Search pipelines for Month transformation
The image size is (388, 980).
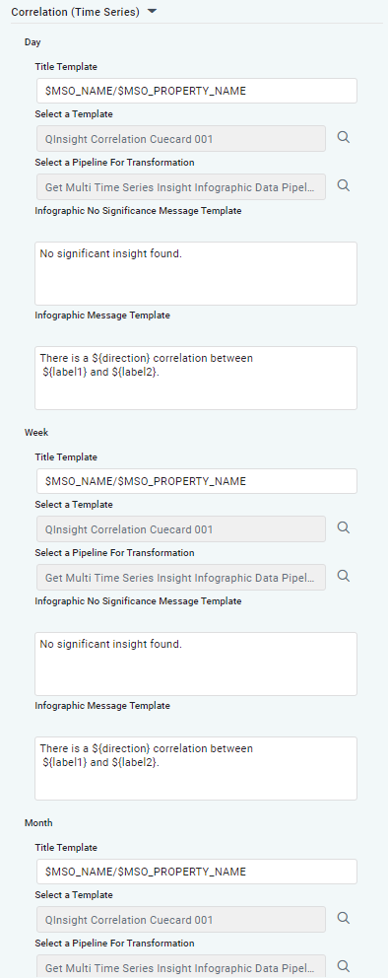click(343, 966)
